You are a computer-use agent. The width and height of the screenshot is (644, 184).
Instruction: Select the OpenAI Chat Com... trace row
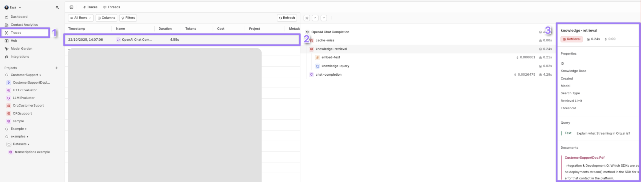coord(182,40)
